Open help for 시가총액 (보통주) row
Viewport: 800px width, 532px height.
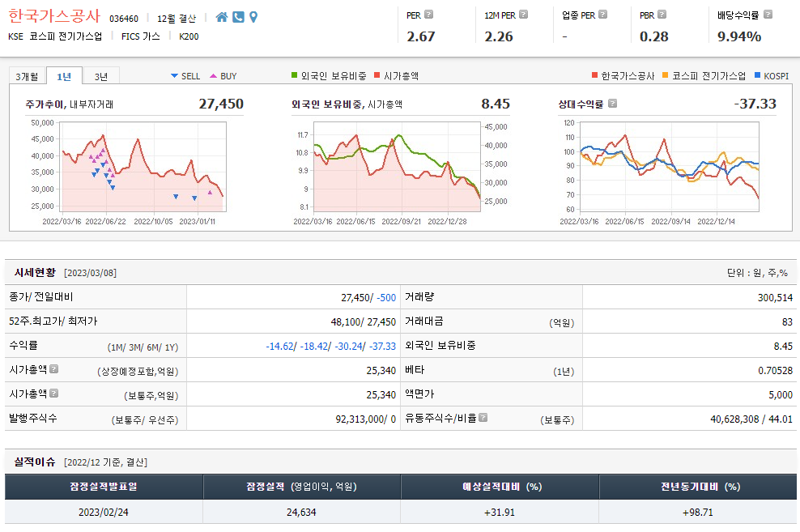tap(54, 394)
